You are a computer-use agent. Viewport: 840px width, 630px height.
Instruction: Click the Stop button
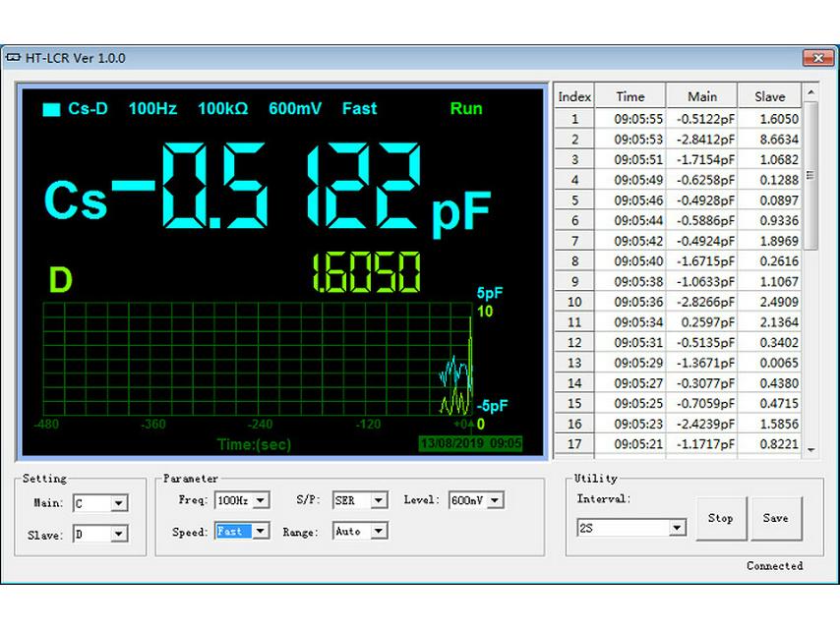721,518
